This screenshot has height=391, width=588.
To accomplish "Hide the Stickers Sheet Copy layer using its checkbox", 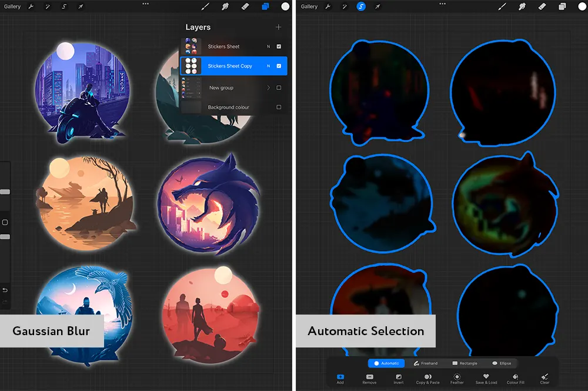I will point(279,66).
